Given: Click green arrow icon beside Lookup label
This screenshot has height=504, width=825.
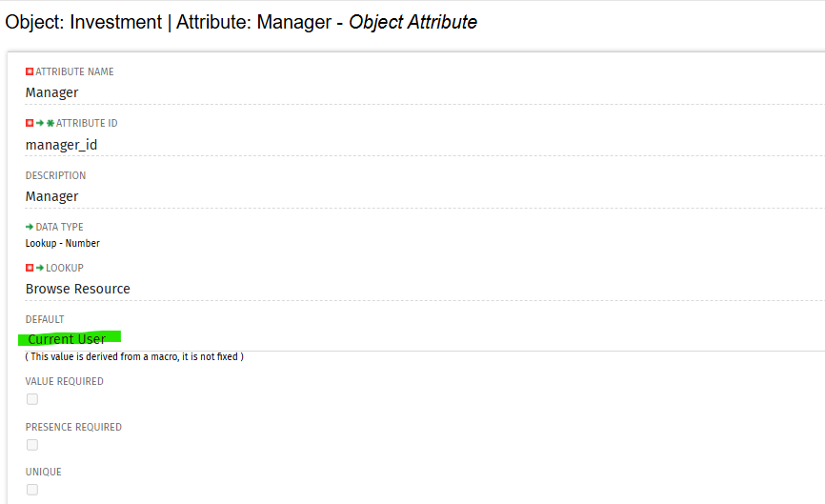Looking at the screenshot, I should 40,269.
